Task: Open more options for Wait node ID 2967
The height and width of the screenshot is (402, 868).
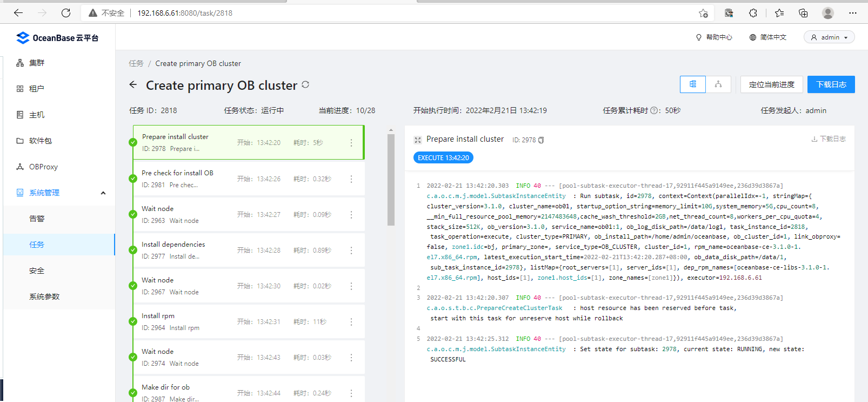Action: pos(351,286)
